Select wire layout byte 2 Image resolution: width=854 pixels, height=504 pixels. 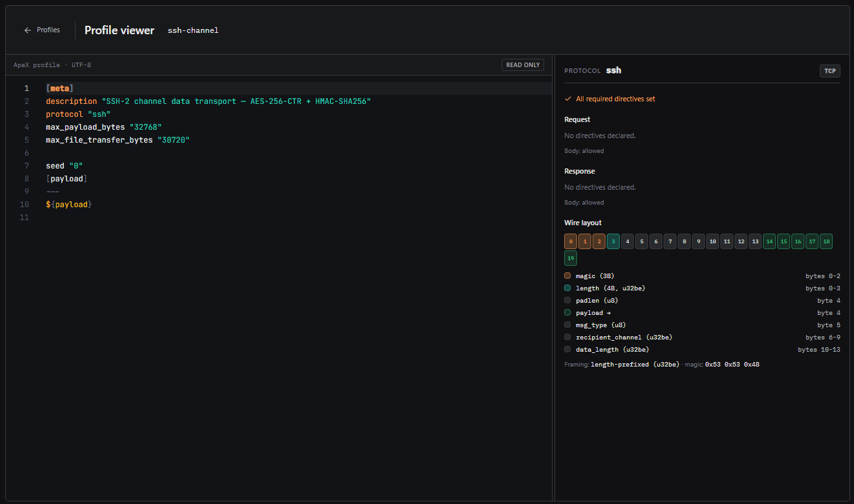click(599, 241)
